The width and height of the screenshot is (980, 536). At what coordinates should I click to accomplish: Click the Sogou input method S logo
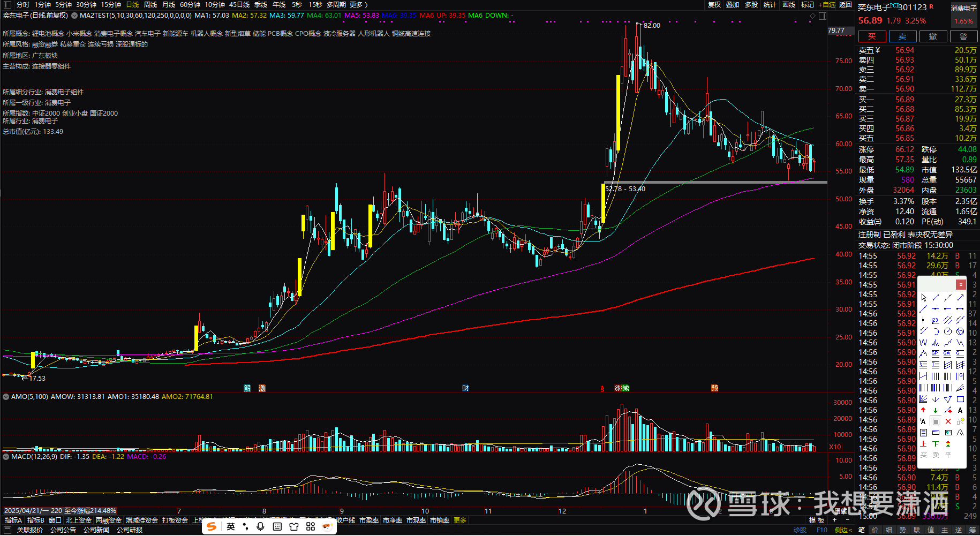(x=212, y=526)
